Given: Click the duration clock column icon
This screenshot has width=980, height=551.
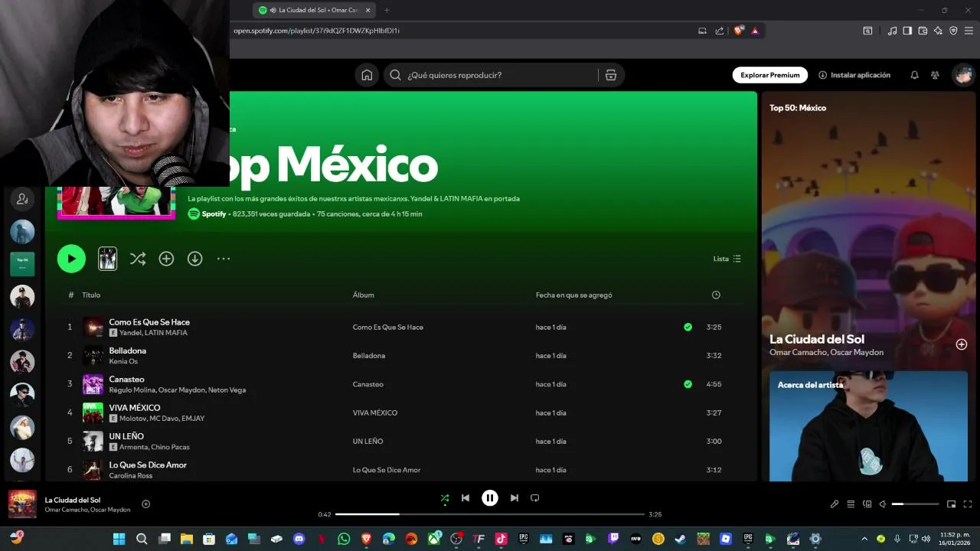Looking at the screenshot, I should pos(716,295).
